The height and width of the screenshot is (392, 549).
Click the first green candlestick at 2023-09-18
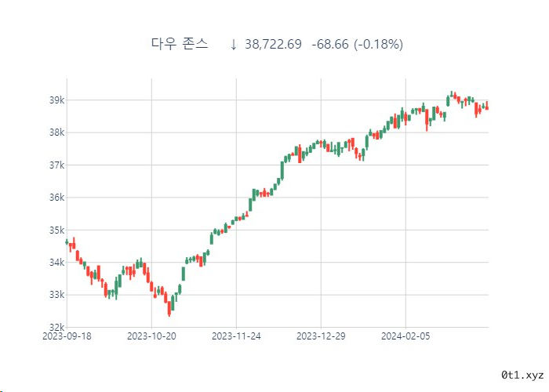[67, 241]
